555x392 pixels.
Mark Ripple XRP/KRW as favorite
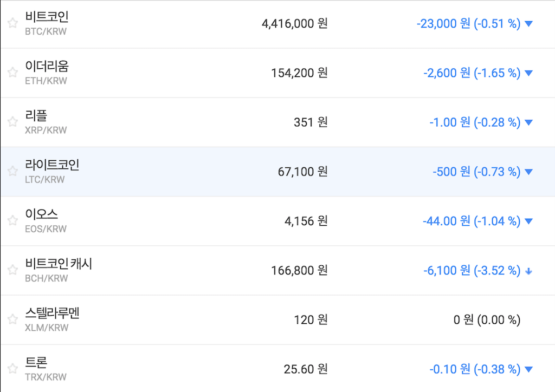point(12,122)
